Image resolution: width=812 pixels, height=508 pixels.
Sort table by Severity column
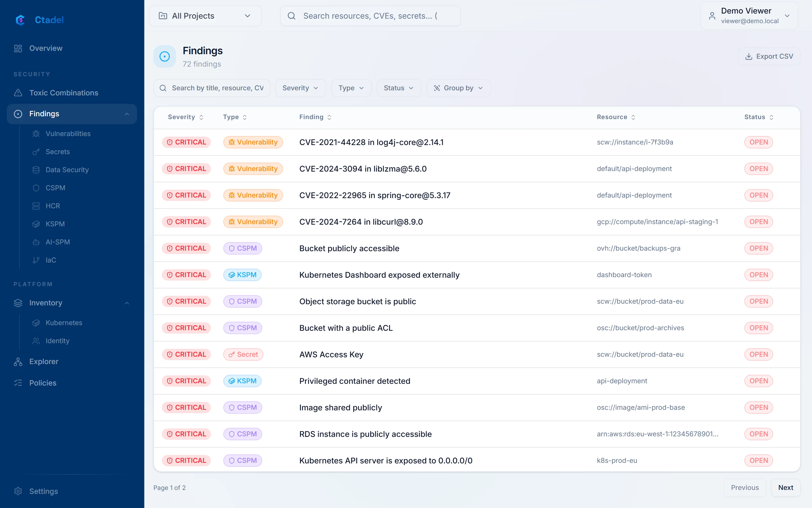(186, 117)
